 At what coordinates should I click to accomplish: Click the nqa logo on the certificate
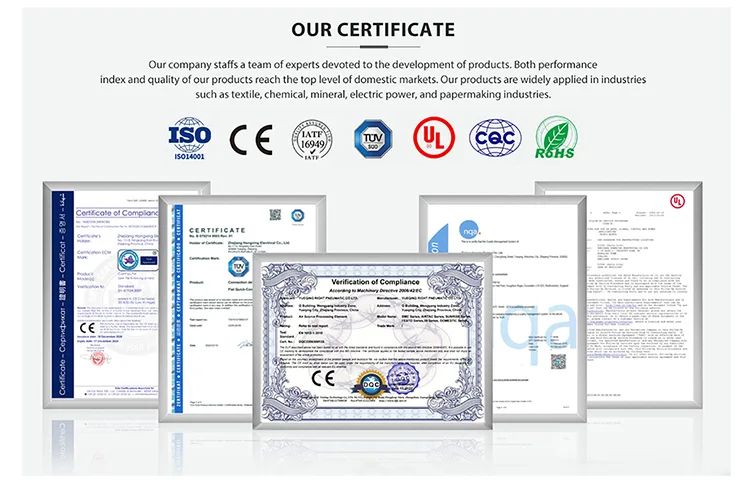469,231
